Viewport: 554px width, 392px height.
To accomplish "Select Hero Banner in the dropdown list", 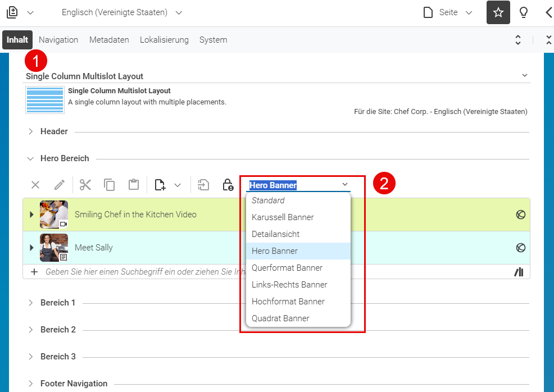I will pyautogui.click(x=298, y=251).
